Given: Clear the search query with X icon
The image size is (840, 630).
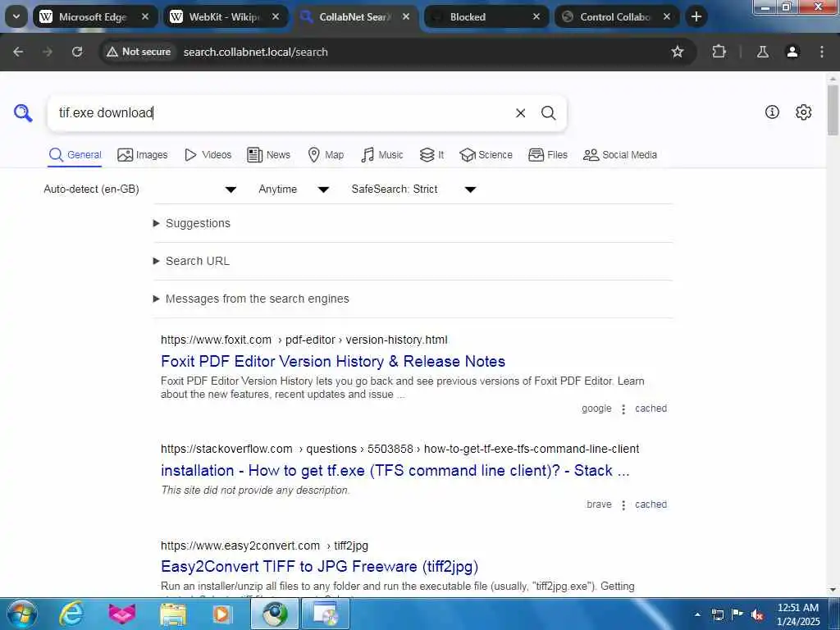Looking at the screenshot, I should 520,113.
